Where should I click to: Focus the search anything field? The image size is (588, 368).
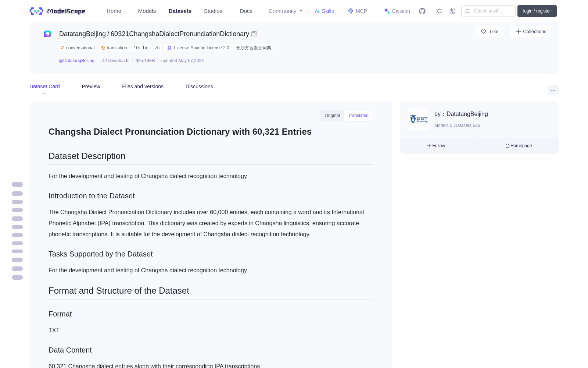click(488, 11)
